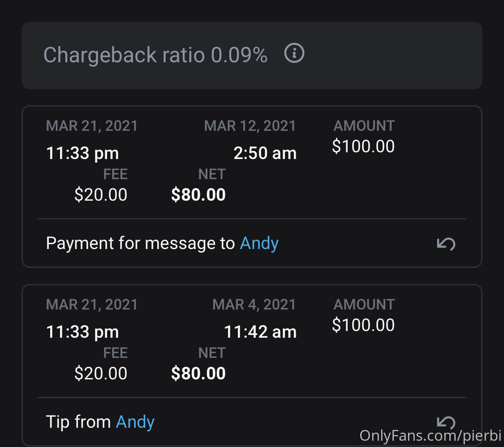Screen dimensions: 504x447
Task: Select $100.00 amount in second transaction
Action: (363, 325)
